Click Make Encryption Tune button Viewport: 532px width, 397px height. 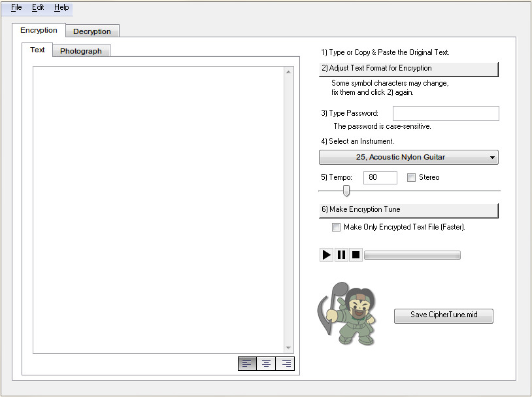(x=408, y=211)
